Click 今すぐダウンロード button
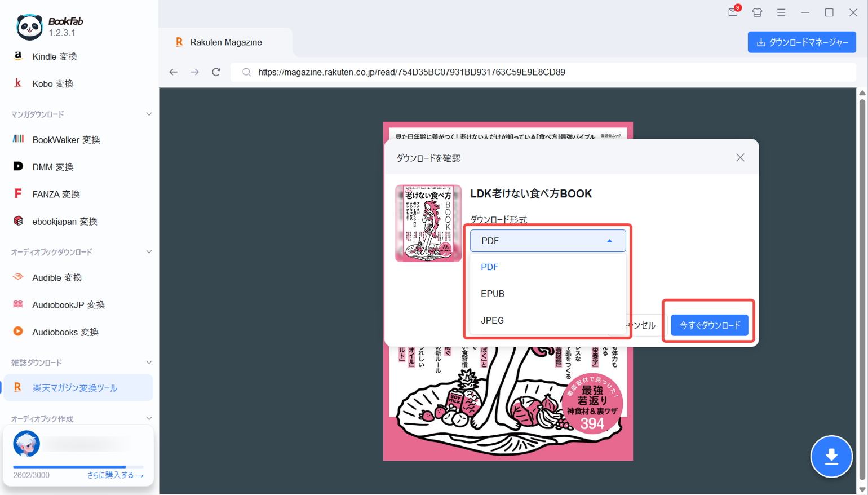The image size is (868, 495). 709,325
